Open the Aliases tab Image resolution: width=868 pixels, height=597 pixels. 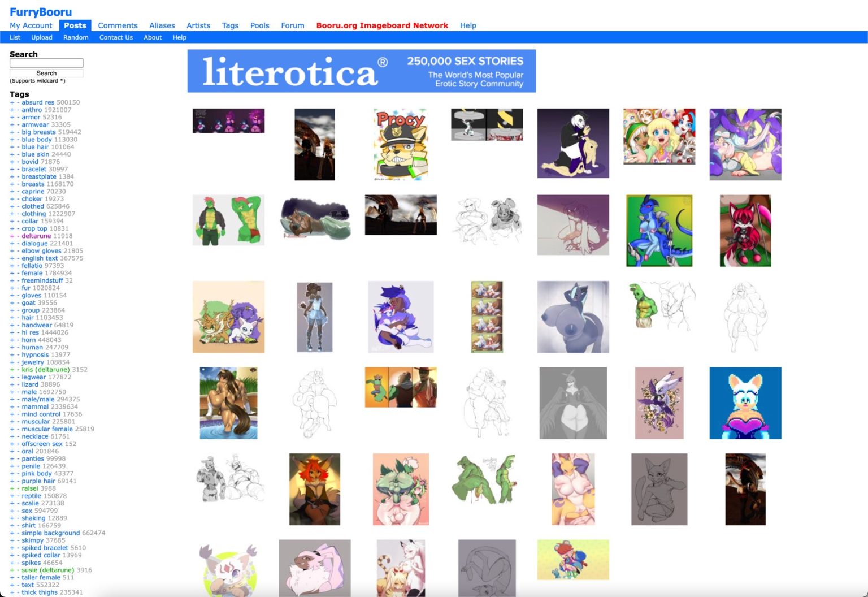point(162,25)
